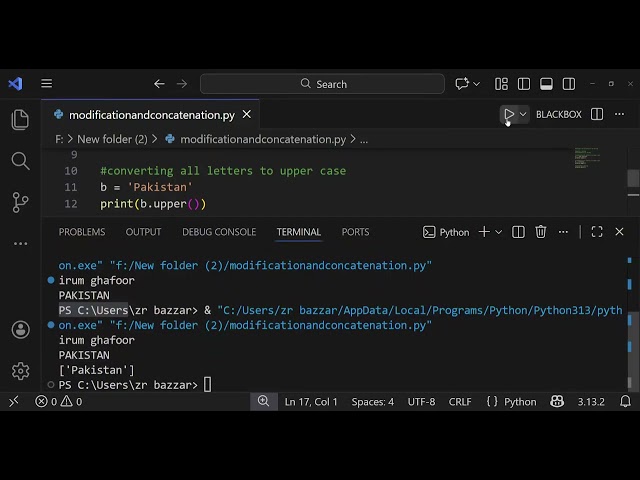
Task: Change the UTF-8 encoding
Action: pos(421,402)
